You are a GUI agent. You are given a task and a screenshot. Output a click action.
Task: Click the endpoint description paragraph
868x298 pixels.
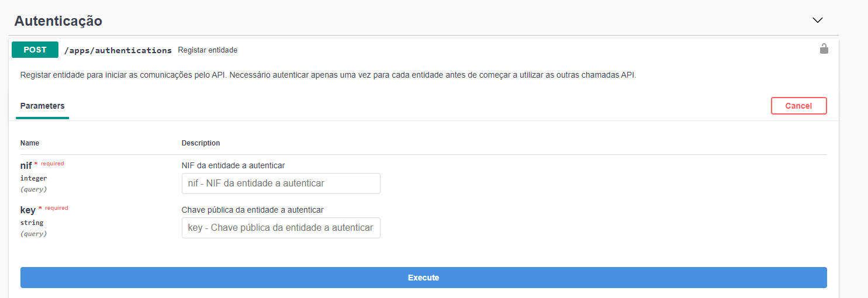click(327, 76)
